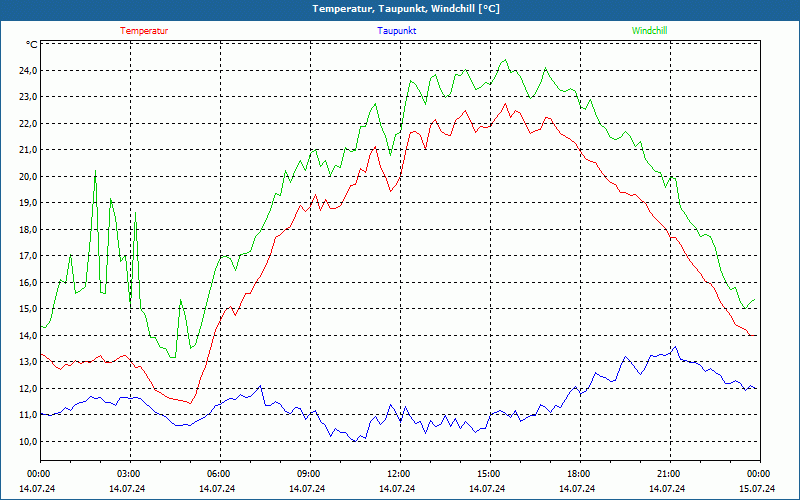The width and height of the screenshot is (800, 500).
Task: Click the 24,0 y-axis value
Action: coord(27,71)
